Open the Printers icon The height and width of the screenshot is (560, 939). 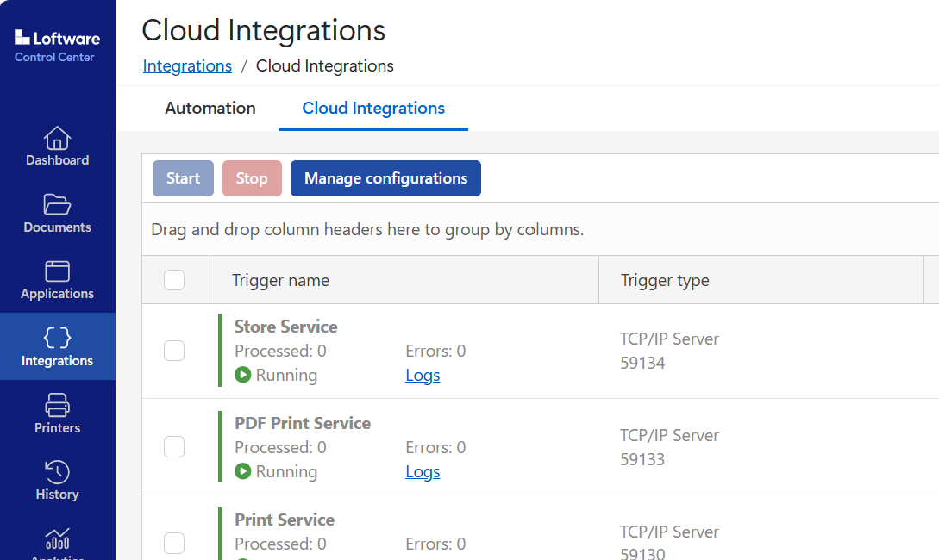[x=57, y=405]
